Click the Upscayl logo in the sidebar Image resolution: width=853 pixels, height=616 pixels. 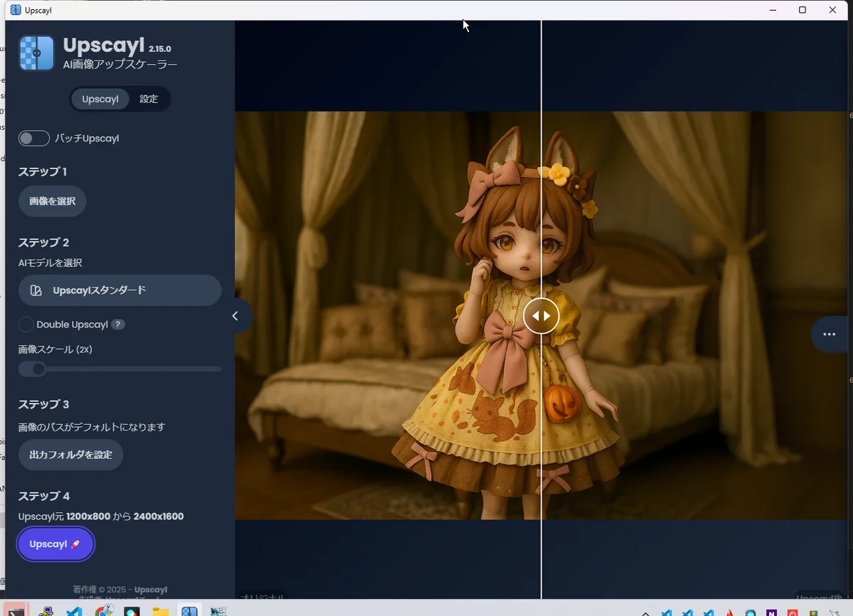click(x=36, y=53)
